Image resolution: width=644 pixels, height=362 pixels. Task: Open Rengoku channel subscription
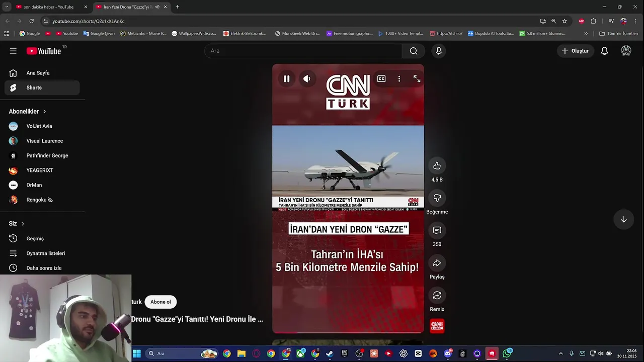point(42,200)
